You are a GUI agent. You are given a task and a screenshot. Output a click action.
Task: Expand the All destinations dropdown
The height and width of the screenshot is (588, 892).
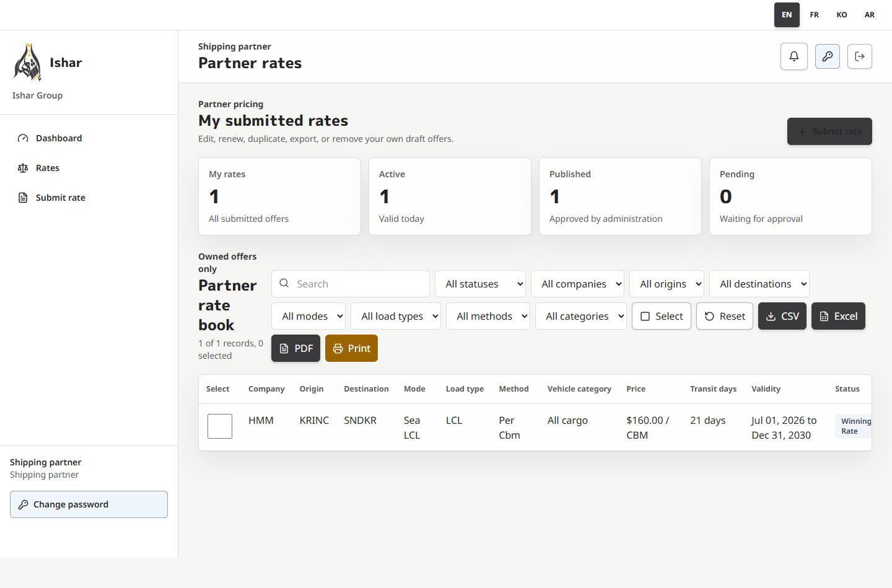click(x=759, y=284)
